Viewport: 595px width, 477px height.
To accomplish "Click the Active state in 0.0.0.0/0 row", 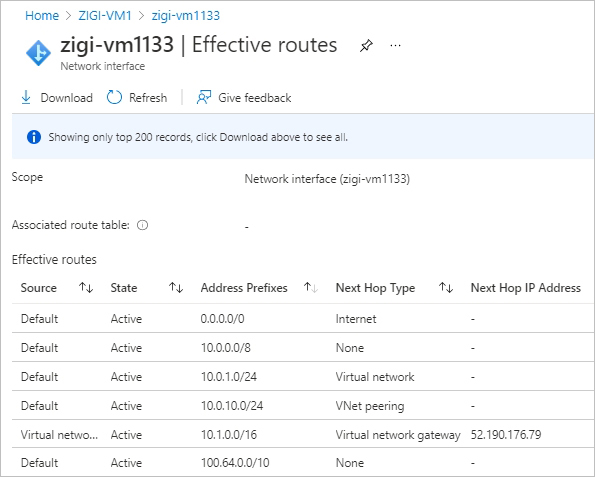I will [x=126, y=319].
